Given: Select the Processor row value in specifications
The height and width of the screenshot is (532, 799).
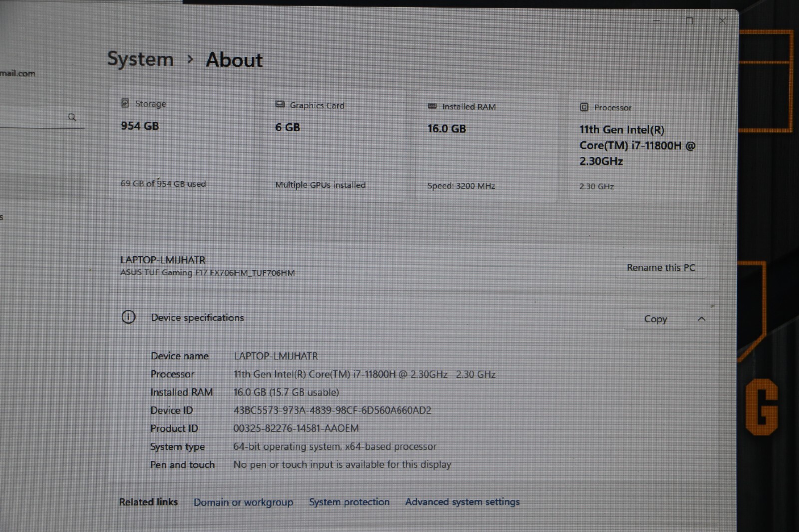Looking at the screenshot, I should 365,374.
